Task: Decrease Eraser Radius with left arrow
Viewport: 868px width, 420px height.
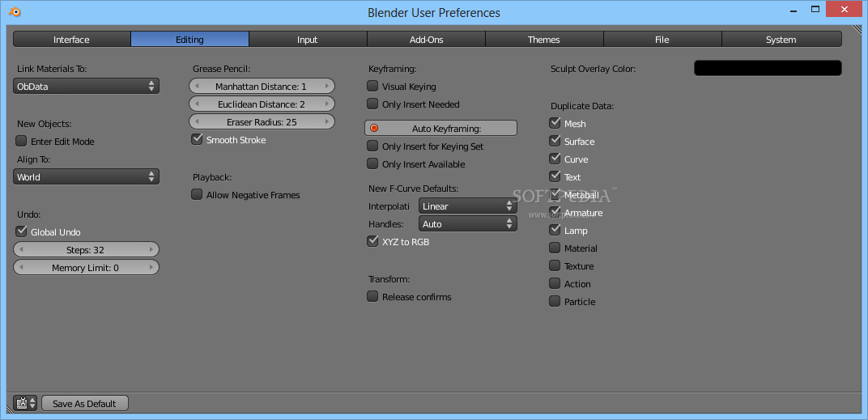Action: coord(197,121)
